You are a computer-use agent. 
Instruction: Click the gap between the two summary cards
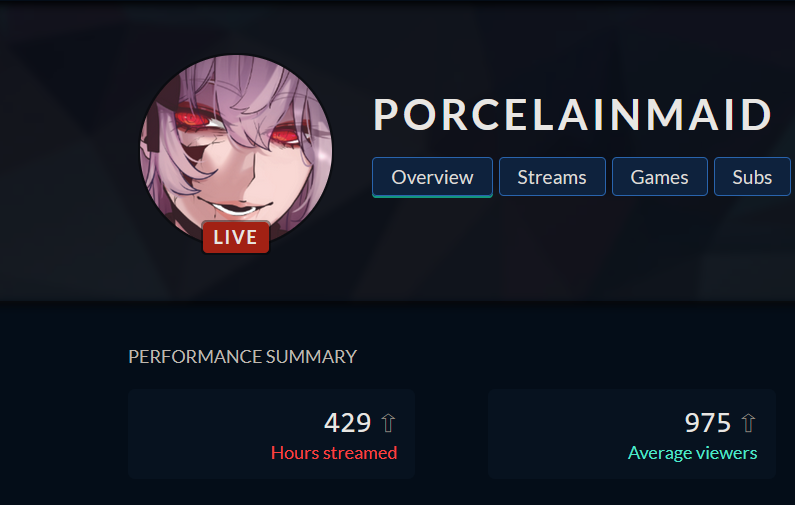[x=451, y=434]
